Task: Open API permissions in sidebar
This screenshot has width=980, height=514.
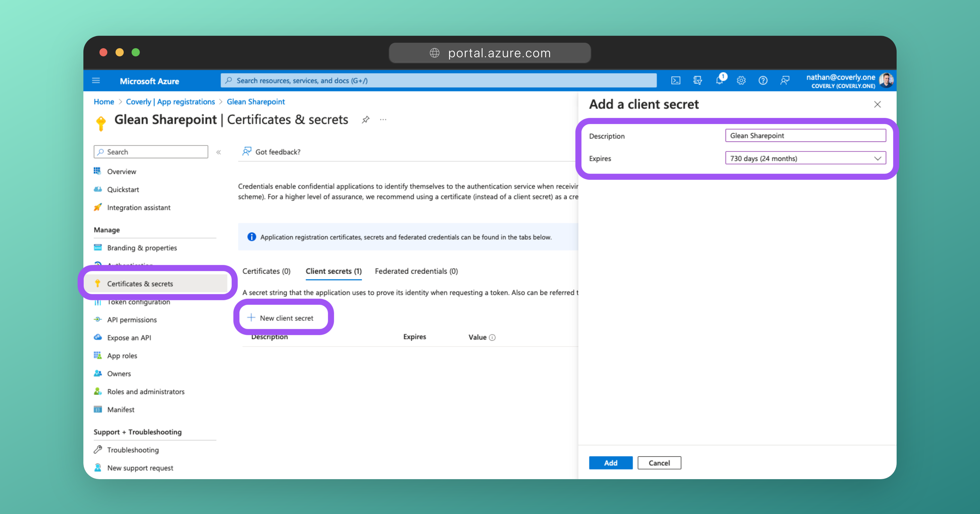Action: click(132, 320)
